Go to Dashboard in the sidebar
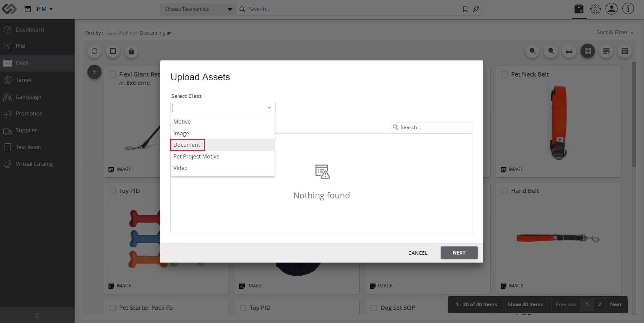Viewport: 644px width, 323px height. point(37,30)
